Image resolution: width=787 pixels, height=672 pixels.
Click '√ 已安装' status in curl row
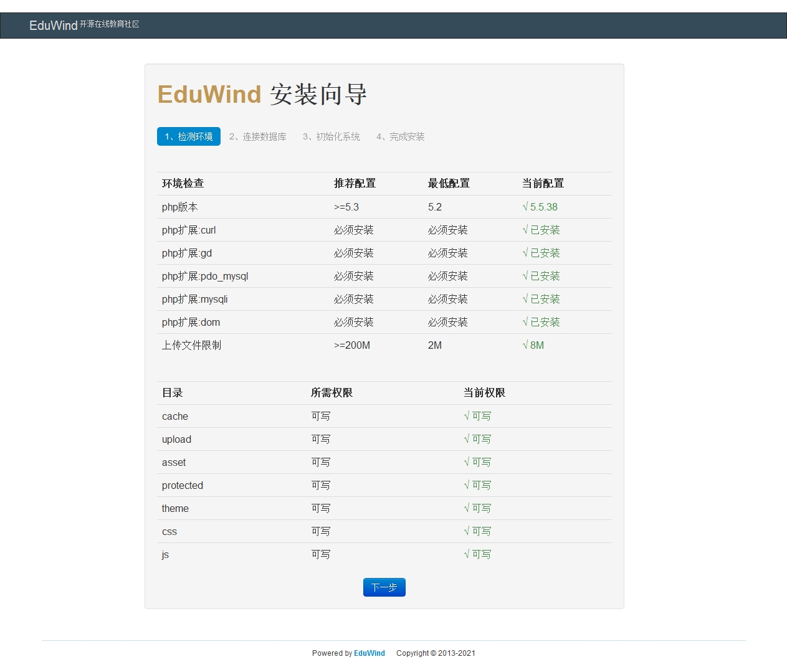541,230
